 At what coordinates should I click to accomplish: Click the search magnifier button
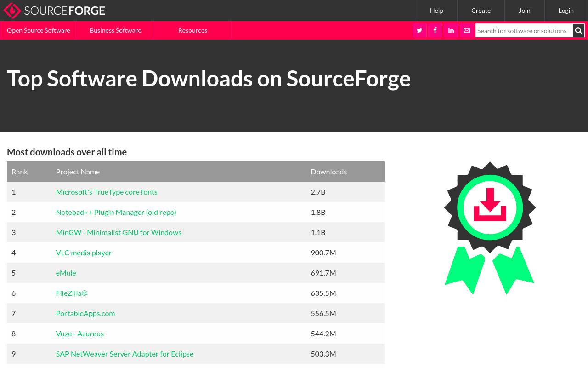tap(578, 30)
